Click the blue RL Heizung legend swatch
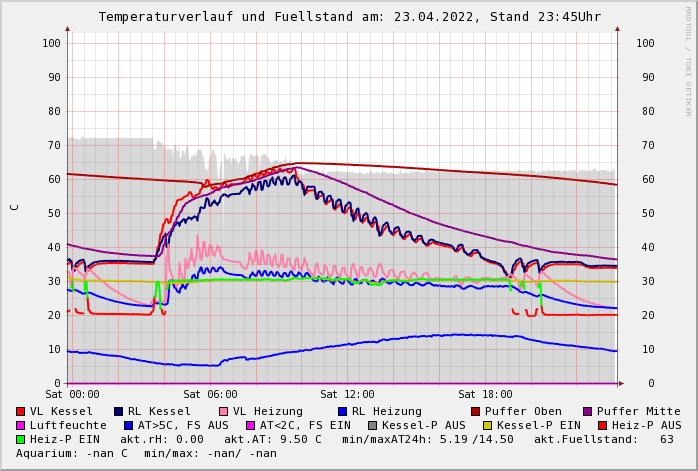This screenshot has width=698, height=471. point(343,412)
